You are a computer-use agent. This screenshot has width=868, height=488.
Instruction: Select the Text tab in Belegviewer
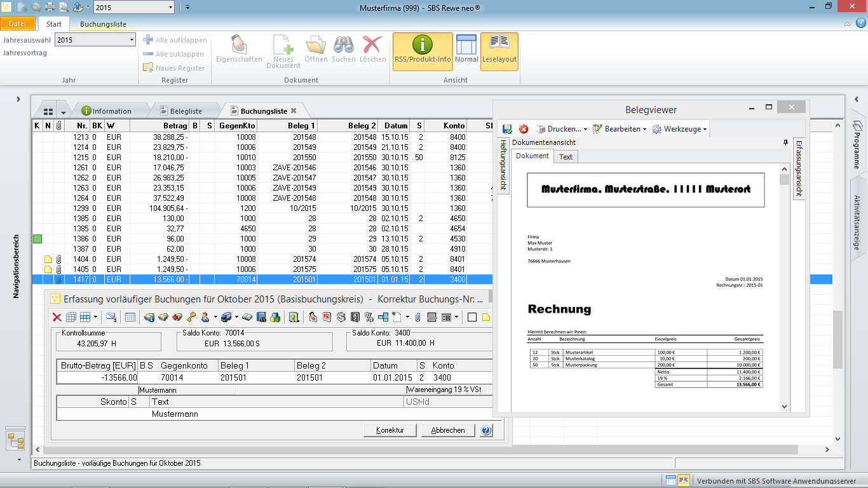click(566, 156)
